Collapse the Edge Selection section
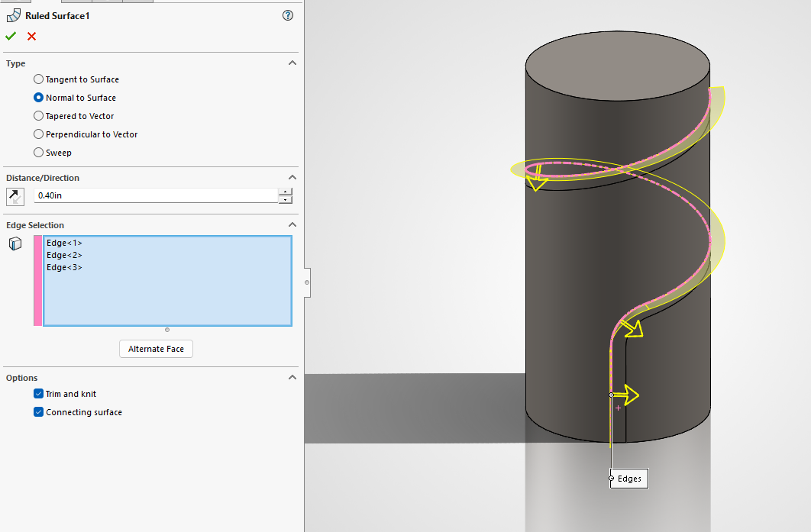The height and width of the screenshot is (532, 811). 292,224
